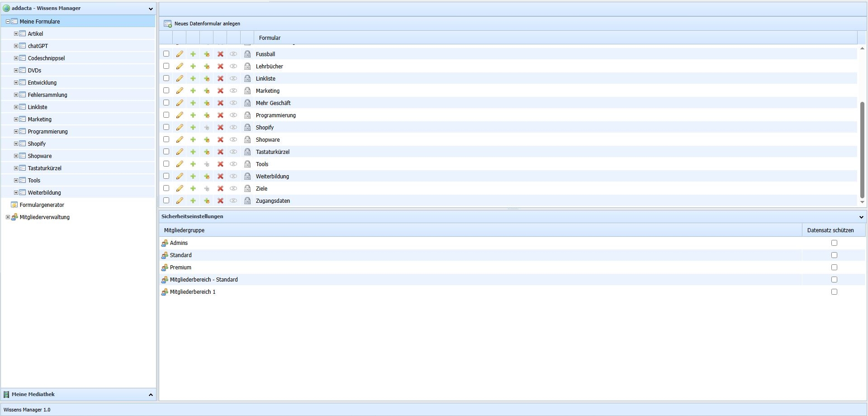Collapse the Sicherheitseinstellungen panel
This screenshot has height=416, width=868.
point(861,217)
